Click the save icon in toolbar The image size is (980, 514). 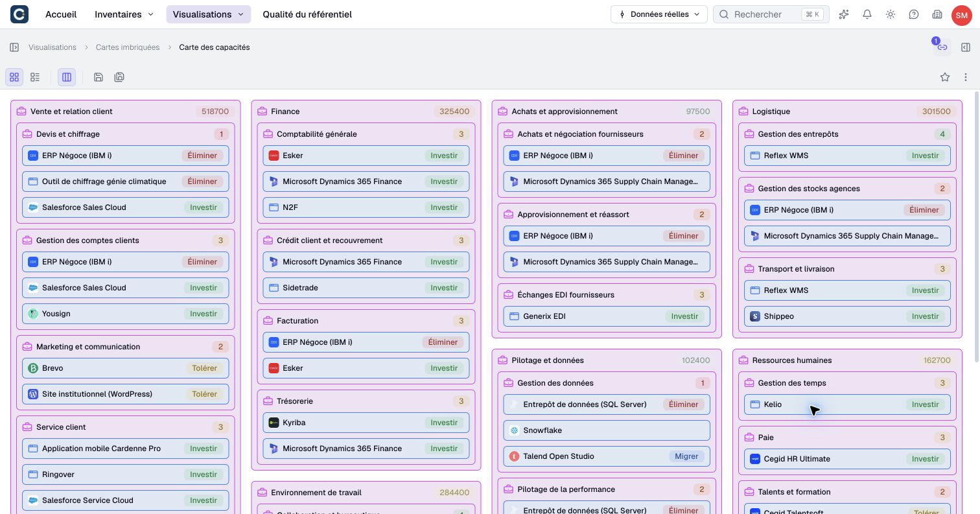click(99, 77)
